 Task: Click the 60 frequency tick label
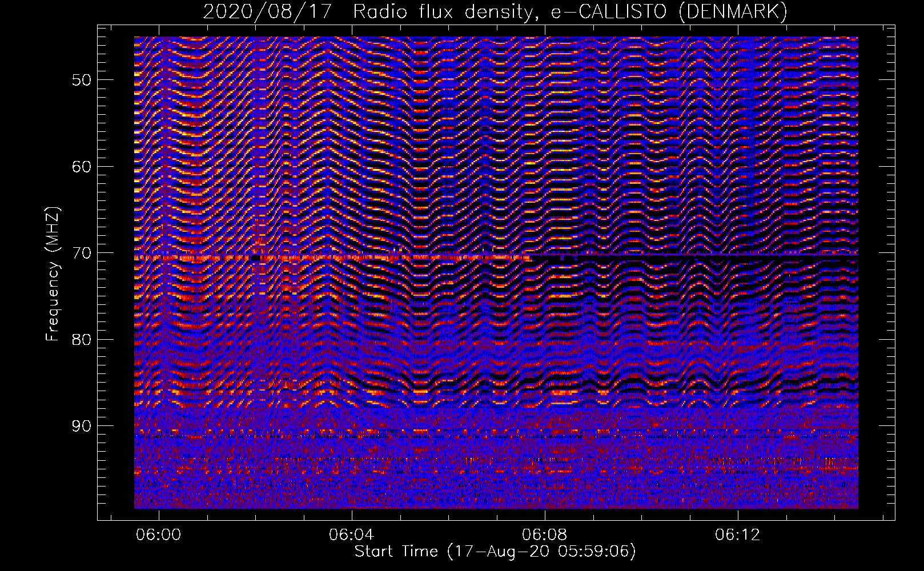tap(82, 167)
